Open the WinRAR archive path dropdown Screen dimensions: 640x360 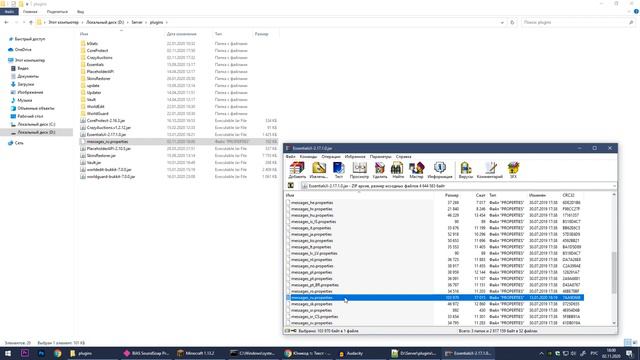click(x=614, y=186)
